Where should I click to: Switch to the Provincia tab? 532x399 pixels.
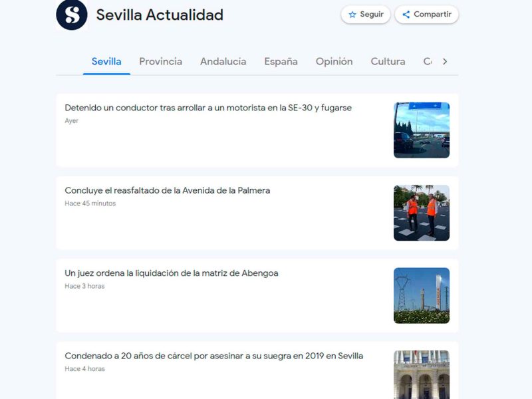160,61
